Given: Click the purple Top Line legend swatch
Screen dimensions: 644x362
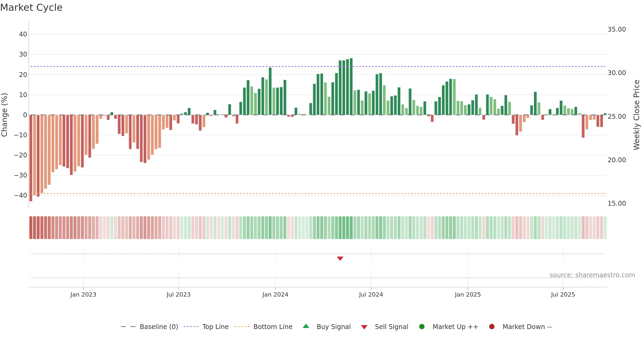Looking at the screenshot, I should point(191,327).
